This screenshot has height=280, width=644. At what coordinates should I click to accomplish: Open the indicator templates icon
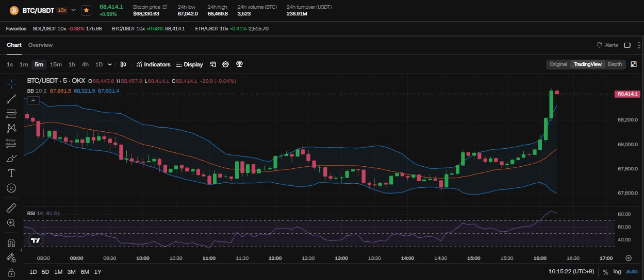(x=212, y=64)
